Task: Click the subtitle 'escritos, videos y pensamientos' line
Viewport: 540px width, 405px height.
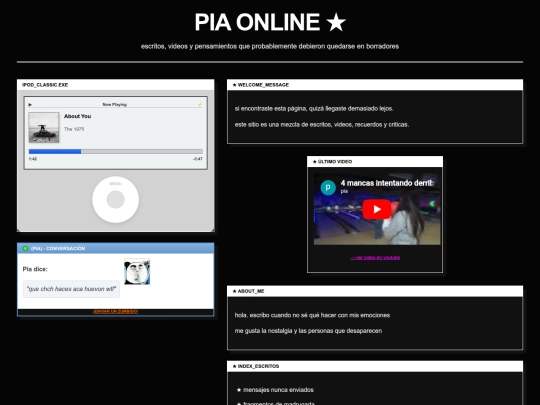Action: click(270, 46)
